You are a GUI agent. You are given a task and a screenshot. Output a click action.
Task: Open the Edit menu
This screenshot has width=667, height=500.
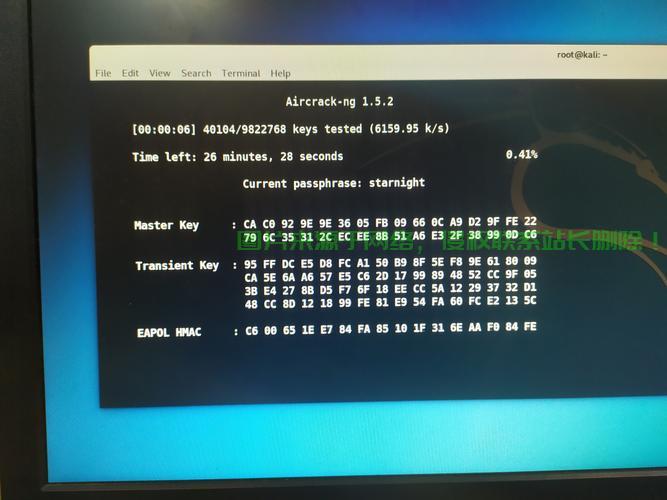(131, 73)
